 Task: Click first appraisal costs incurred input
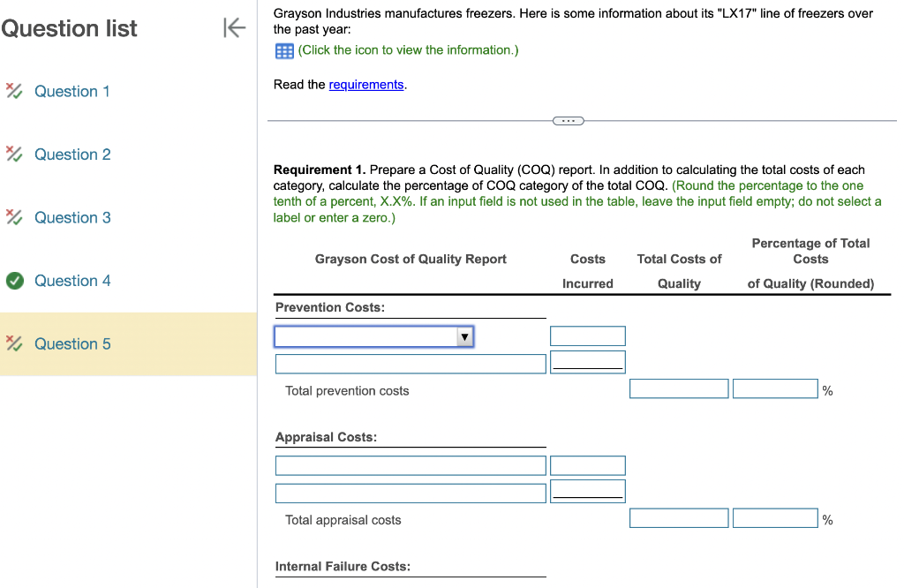(587, 466)
